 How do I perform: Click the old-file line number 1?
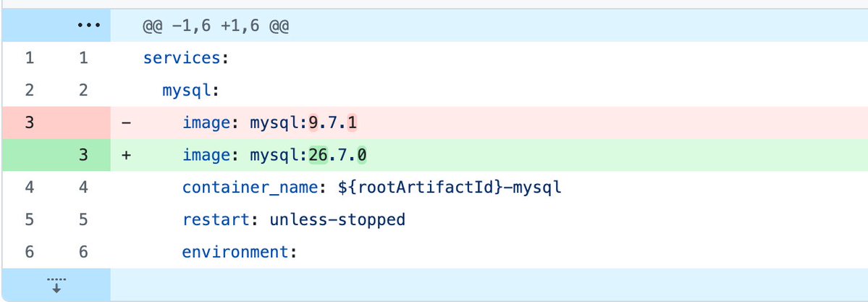30,58
